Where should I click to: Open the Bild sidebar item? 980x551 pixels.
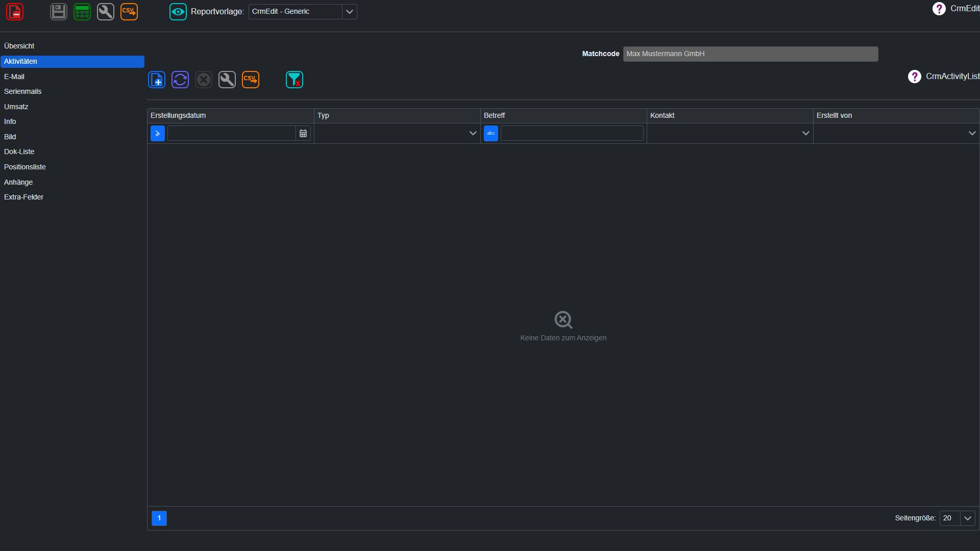72,137
